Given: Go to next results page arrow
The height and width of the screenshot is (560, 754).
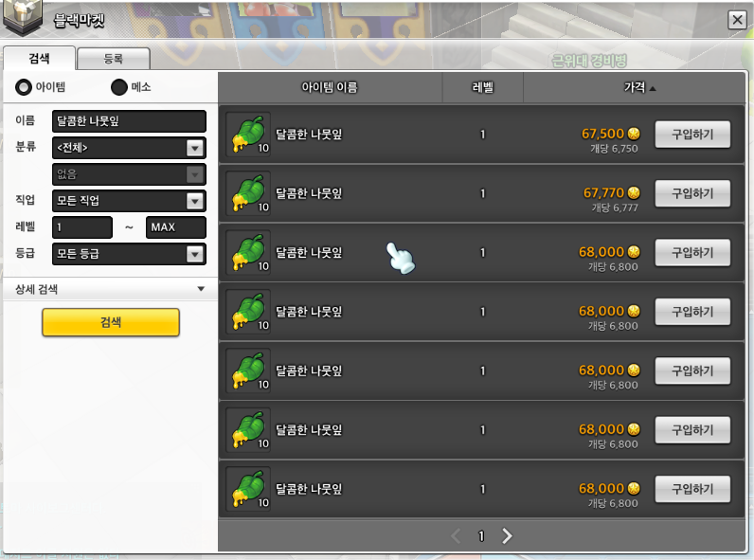Looking at the screenshot, I should point(507,535).
